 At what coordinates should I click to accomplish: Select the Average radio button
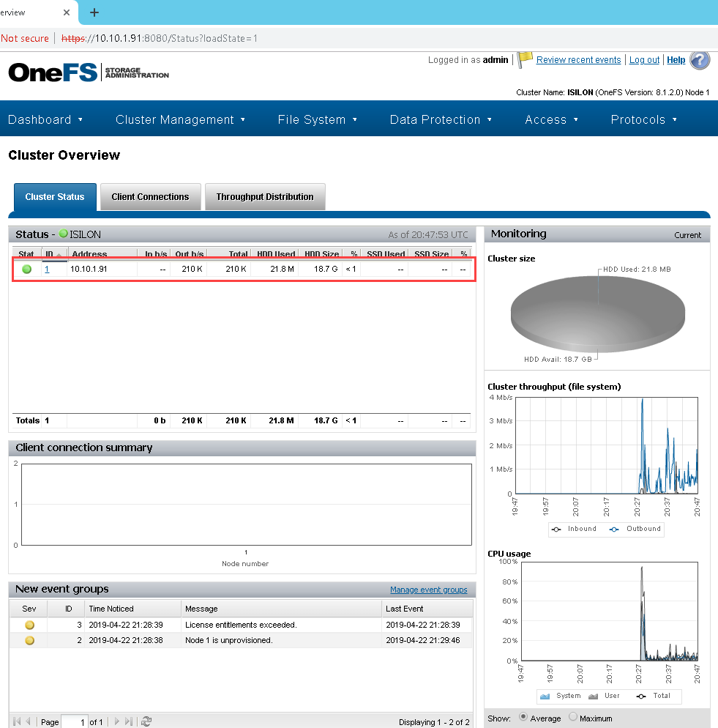pos(523,717)
